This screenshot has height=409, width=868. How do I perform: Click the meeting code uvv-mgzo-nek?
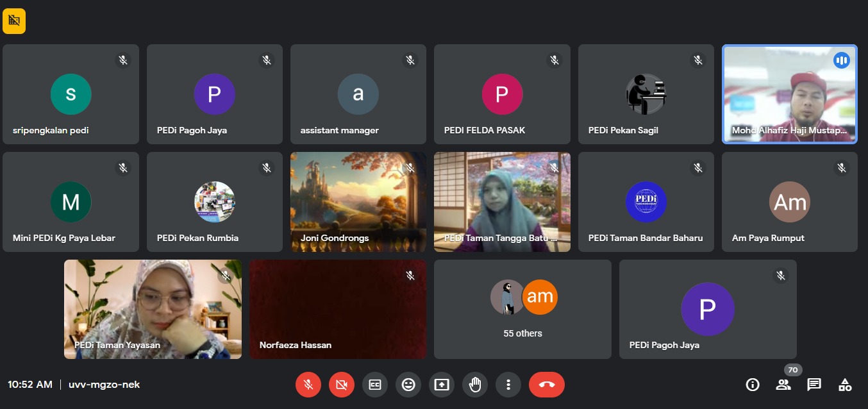pos(104,385)
